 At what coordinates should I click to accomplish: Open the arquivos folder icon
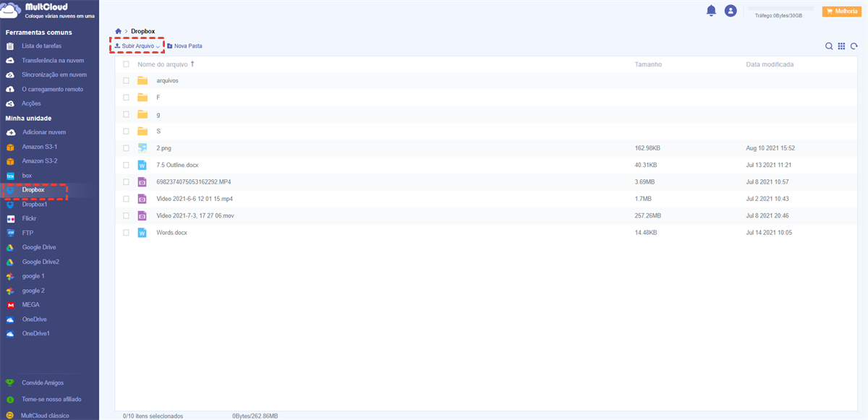tap(142, 81)
